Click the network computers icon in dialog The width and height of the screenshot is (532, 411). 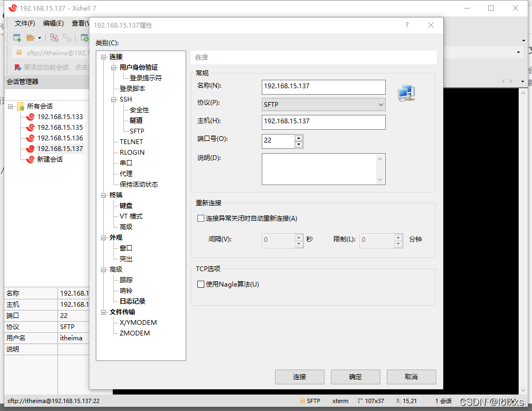pyautogui.click(x=406, y=93)
